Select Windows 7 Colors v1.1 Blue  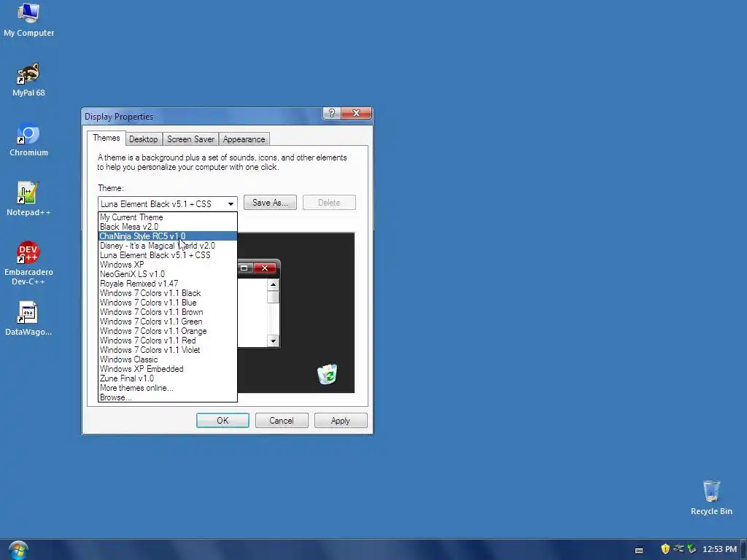tap(168, 303)
